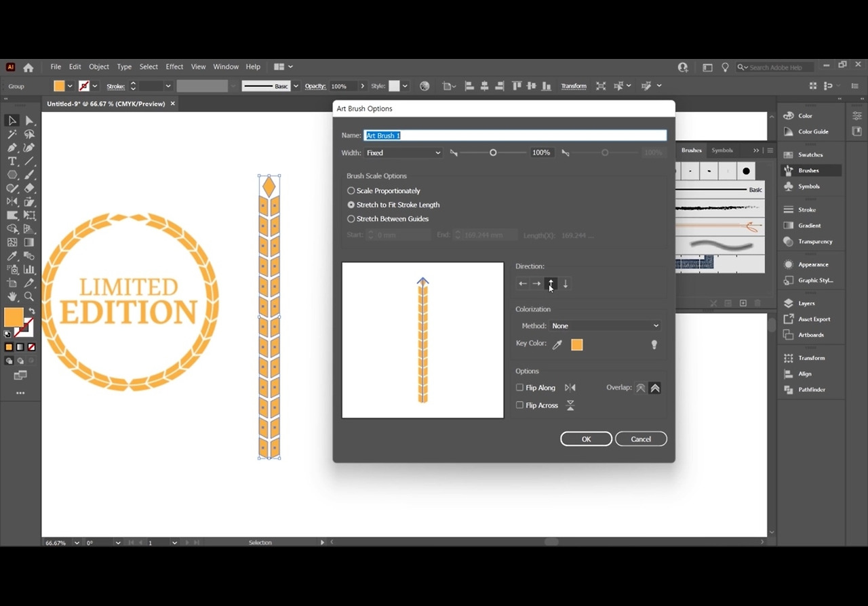Image resolution: width=868 pixels, height=606 pixels.
Task: Open the Width dropdown set to Fixed
Action: click(403, 153)
